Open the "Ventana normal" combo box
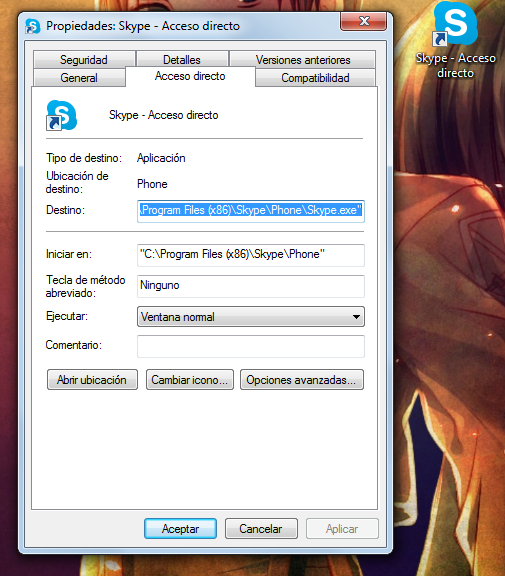 (x=251, y=317)
